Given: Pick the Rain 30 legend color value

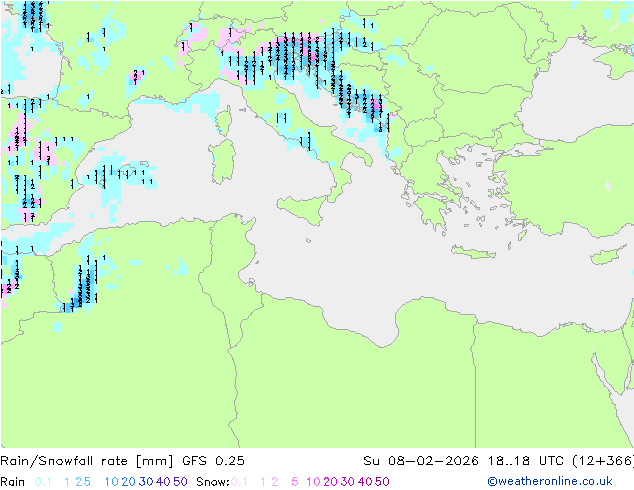Looking at the screenshot, I should [x=146, y=482].
